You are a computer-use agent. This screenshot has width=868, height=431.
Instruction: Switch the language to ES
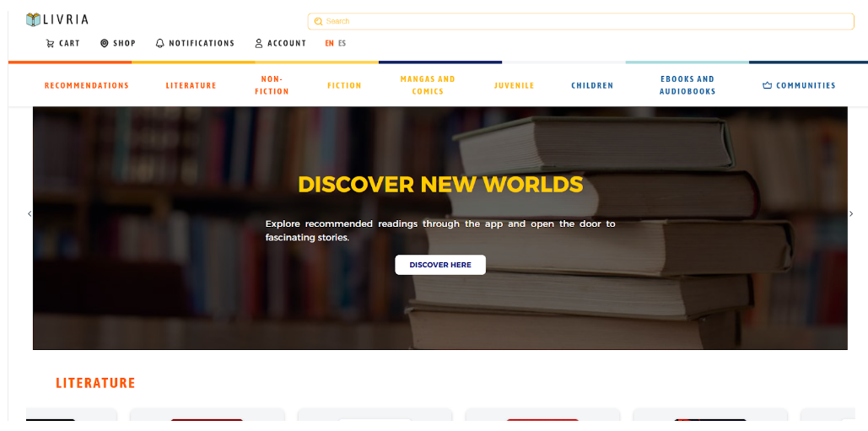click(x=342, y=43)
